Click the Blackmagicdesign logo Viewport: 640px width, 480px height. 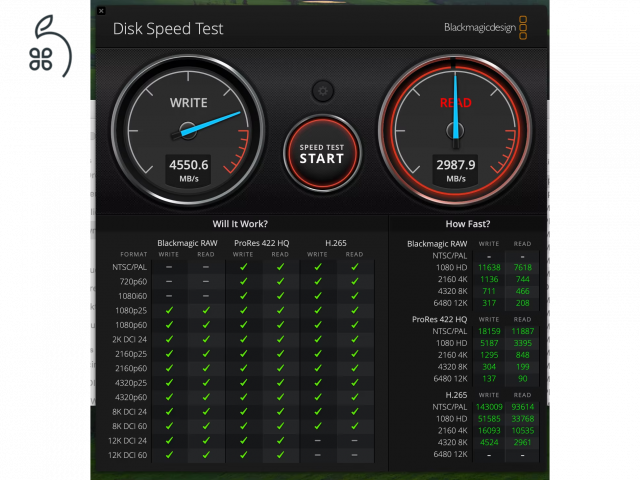pos(485,28)
